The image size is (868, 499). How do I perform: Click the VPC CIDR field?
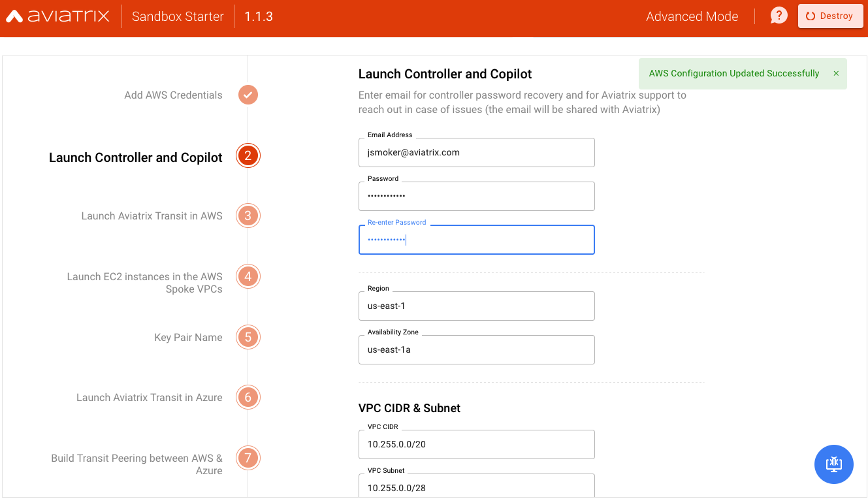[477, 444]
